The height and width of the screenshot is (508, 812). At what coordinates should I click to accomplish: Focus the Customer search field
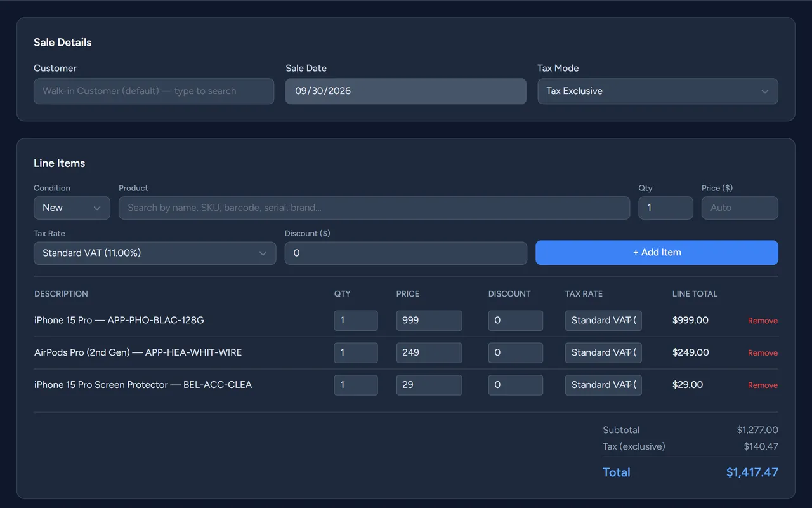pyautogui.click(x=154, y=91)
